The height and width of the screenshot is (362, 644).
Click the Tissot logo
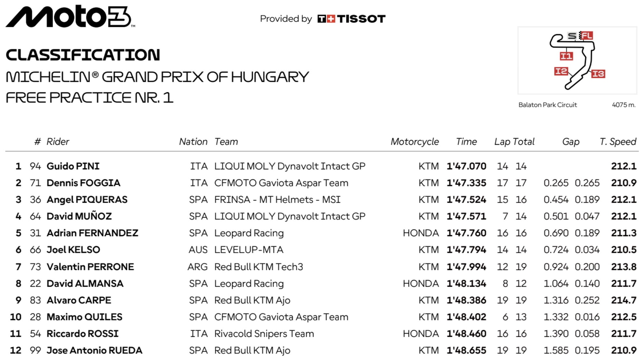click(x=351, y=19)
